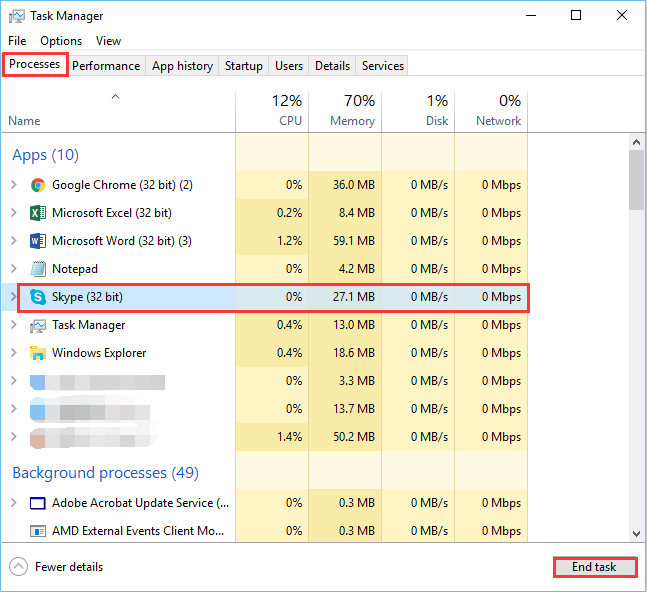This screenshot has height=592, width=647.
Task: Switch to the Details tab
Action: click(x=332, y=66)
